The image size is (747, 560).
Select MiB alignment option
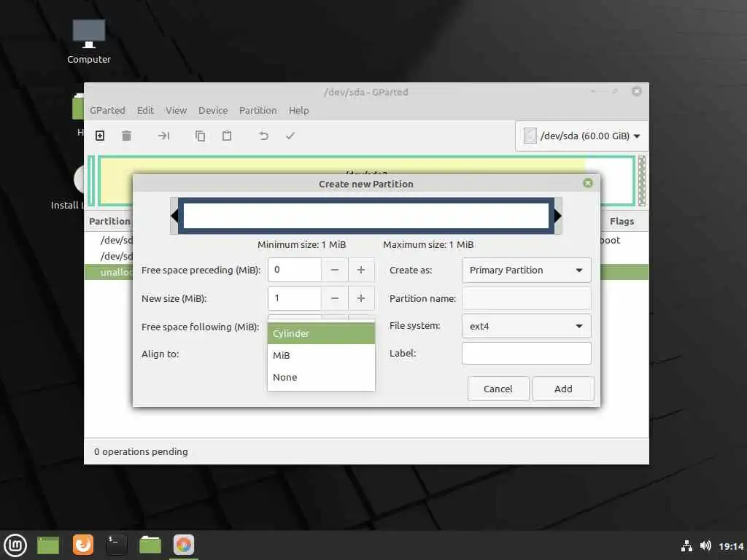(321, 355)
